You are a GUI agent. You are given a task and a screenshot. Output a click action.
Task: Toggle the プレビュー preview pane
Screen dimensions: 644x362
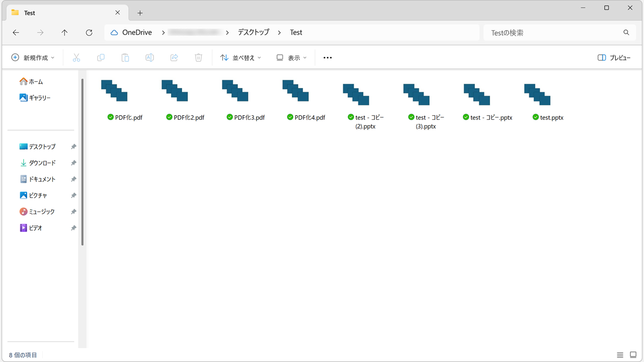[x=614, y=58]
